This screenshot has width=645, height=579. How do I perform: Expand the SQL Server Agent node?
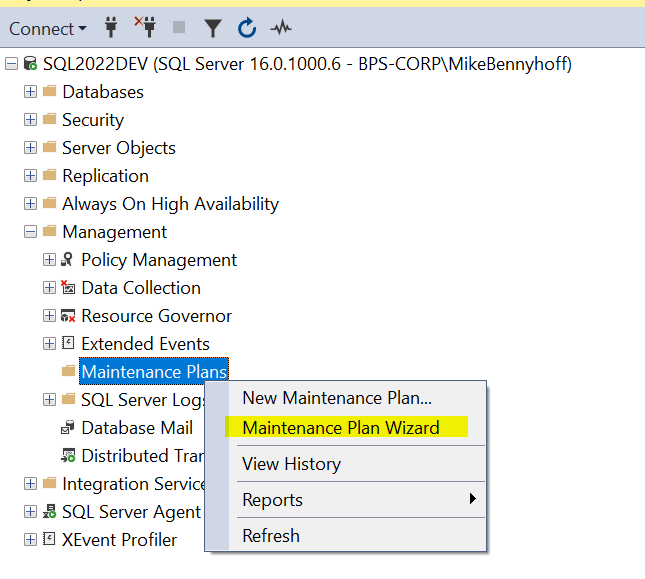pyautogui.click(x=30, y=512)
